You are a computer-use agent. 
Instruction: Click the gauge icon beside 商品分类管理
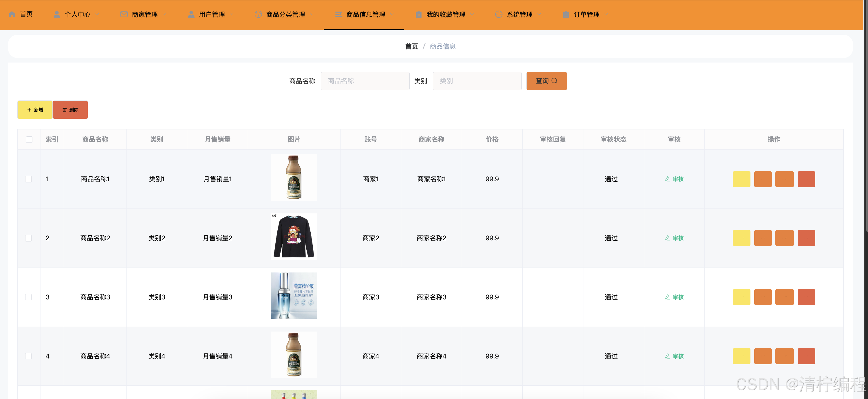pyautogui.click(x=258, y=14)
